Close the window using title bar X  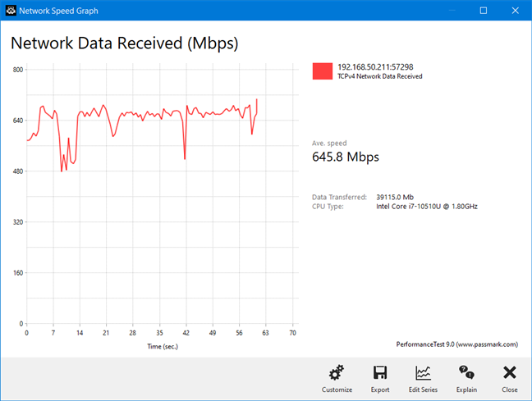[x=515, y=11]
